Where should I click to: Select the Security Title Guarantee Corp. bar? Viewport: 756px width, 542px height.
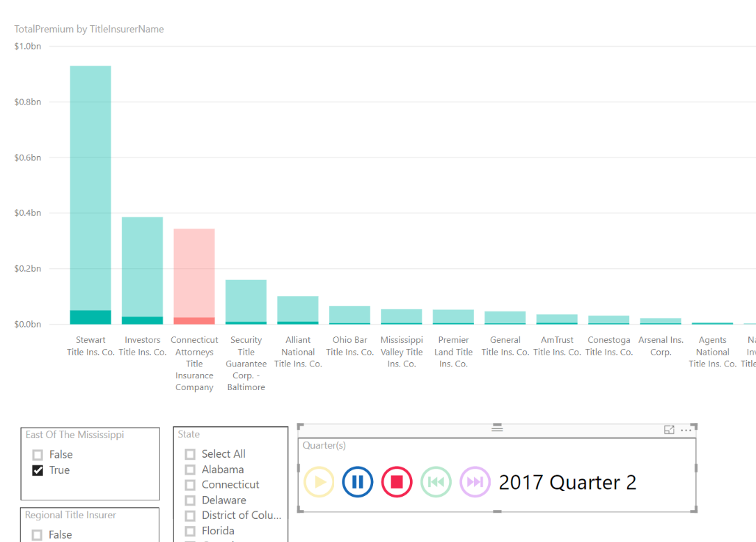coord(246,302)
